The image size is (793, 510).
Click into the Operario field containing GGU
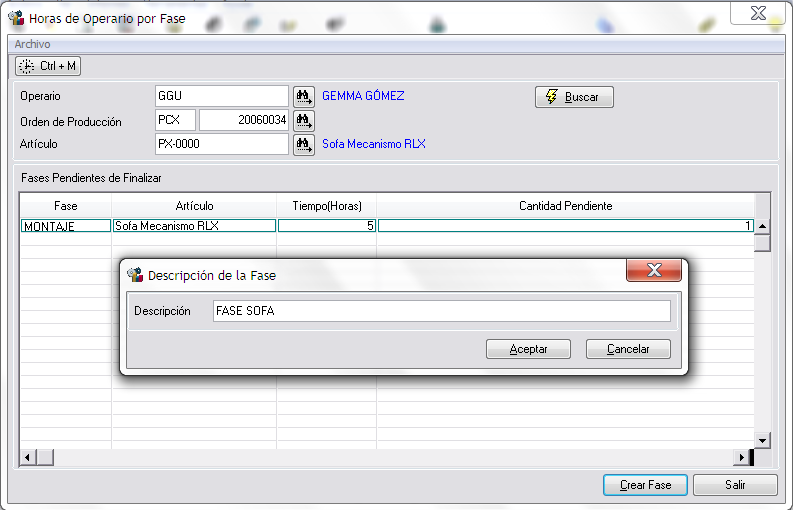(x=222, y=96)
